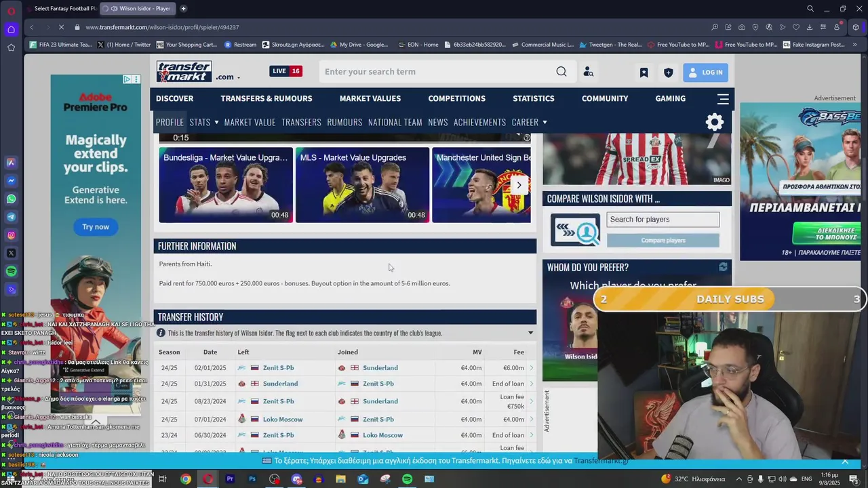The height and width of the screenshot is (488, 868).
Task: Open the hamburger menu in site navigation
Action: click(723, 99)
